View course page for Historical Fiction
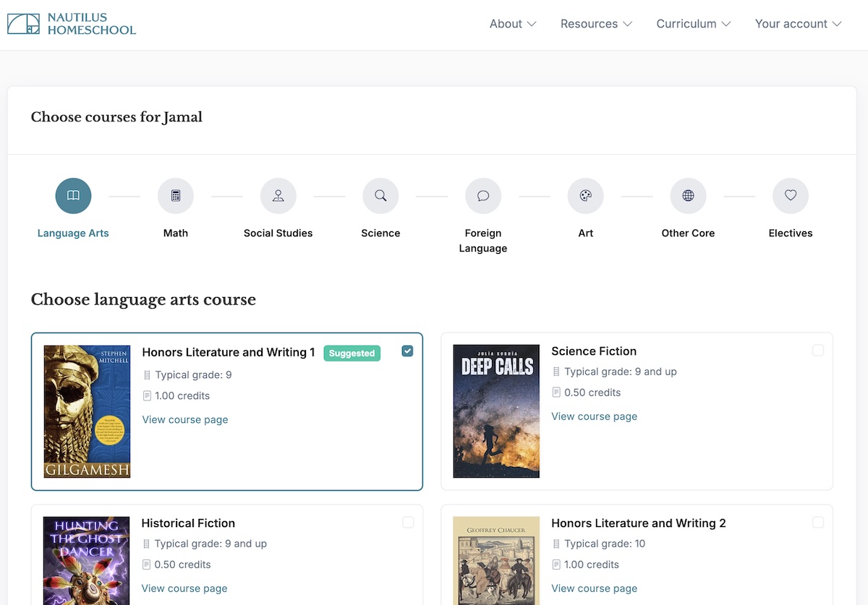 [x=184, y=588]
